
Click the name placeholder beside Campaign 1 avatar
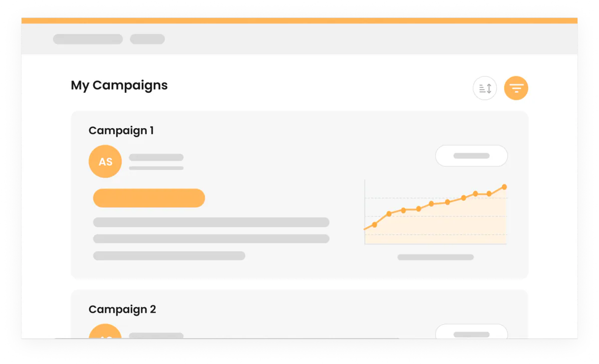click(156, 157)
